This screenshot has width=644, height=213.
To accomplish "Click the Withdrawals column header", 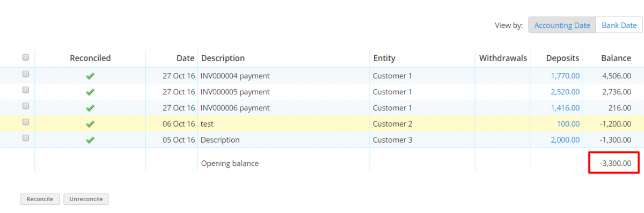I will (503, 58).
